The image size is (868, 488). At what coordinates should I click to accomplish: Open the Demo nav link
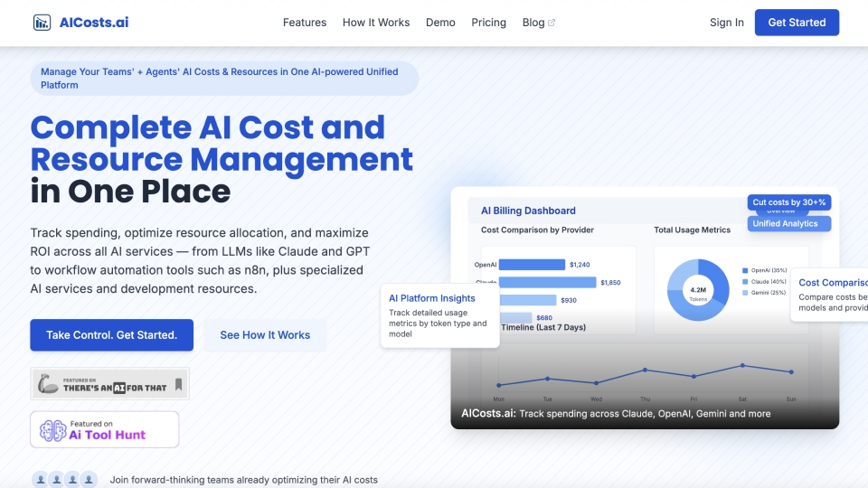(x=440, y=23)
